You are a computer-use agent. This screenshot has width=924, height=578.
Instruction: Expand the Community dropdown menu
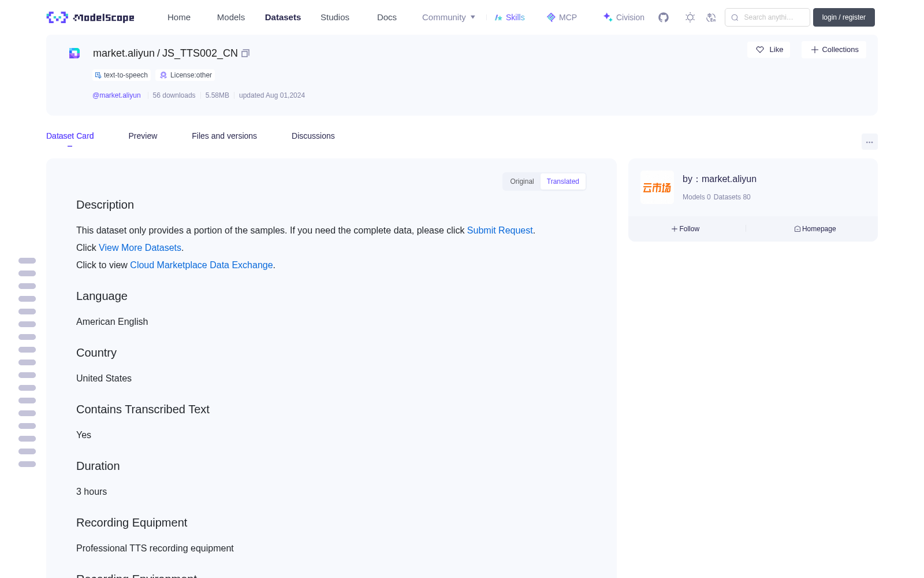pyautogui.click(x=449, y=17)
